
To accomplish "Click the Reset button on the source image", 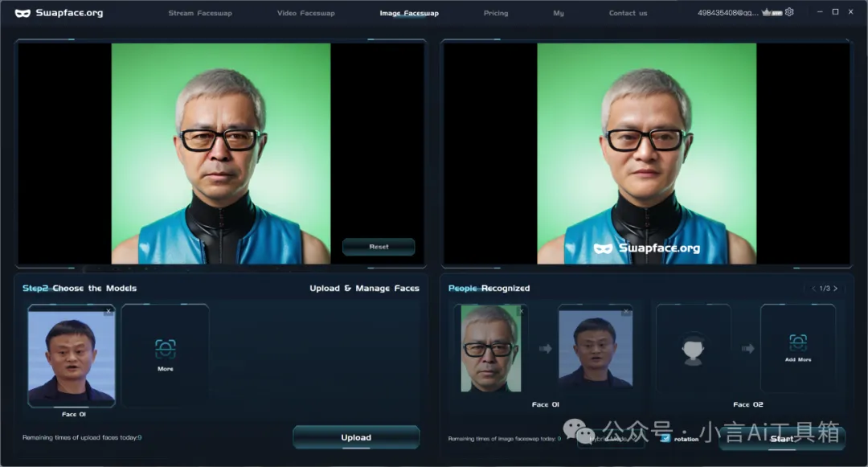I will point(379,247).
